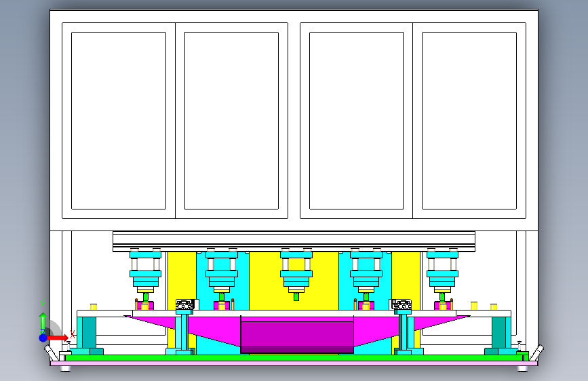Screen dimensions: 588x381
Task: Select the long green base plate
Action: (x=294, y=358)
